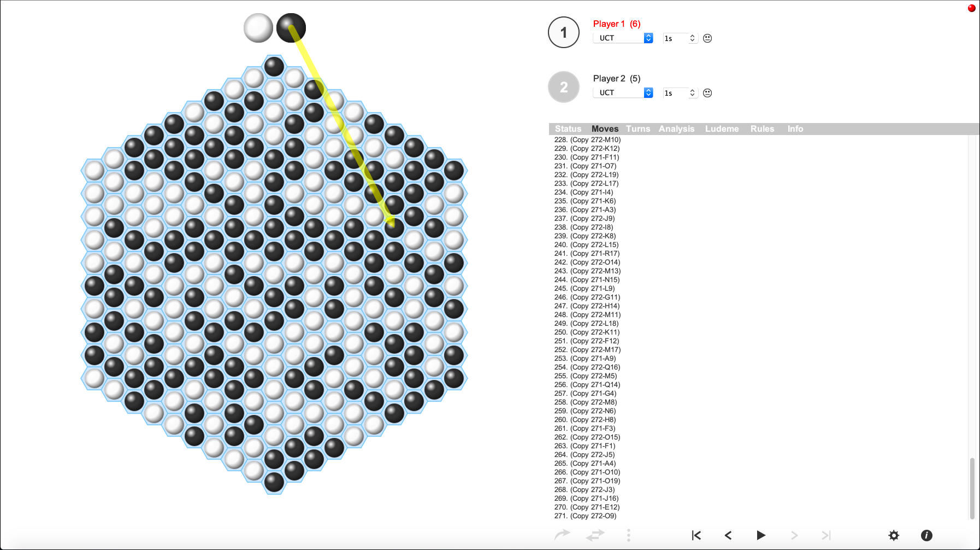Click the play button
Screen dimensions: 980x550
pyautogui.click(x=761, y=535)
